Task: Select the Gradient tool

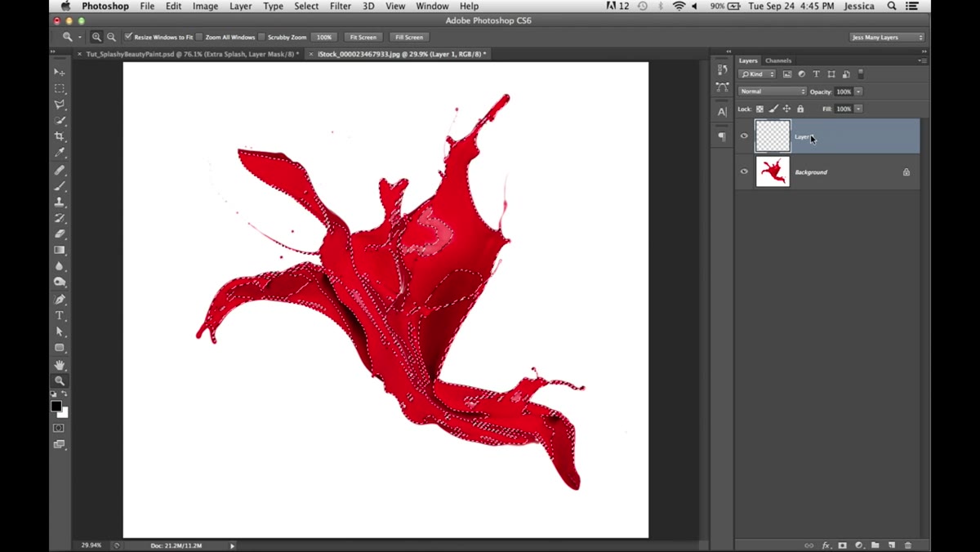Action: point(60,251)
